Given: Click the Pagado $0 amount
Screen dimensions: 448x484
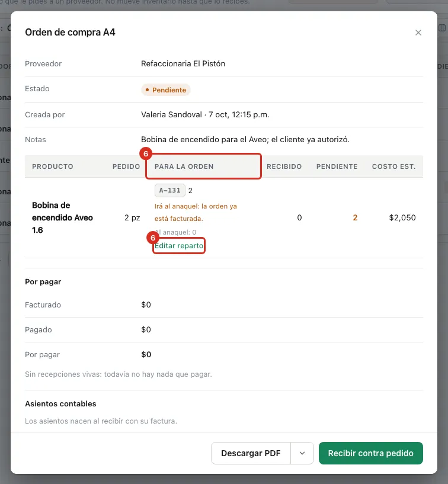Looking at the screenshot, I should [146, 329].
